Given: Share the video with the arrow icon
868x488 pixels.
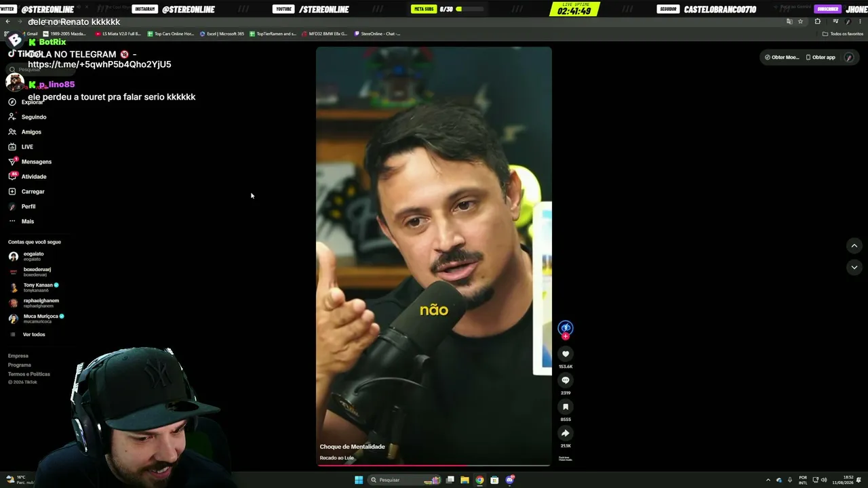Looking at the screenshot, I should [566, 433].
